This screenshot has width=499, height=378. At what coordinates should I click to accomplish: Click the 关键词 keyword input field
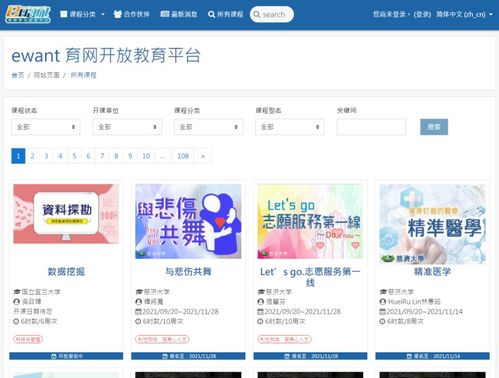point(371,127)
